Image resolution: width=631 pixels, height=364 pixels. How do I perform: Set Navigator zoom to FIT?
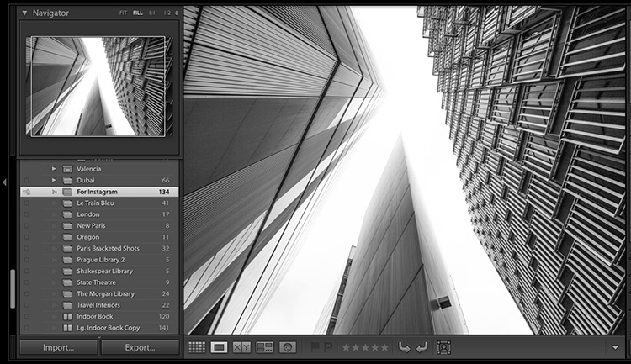(123, 13)
